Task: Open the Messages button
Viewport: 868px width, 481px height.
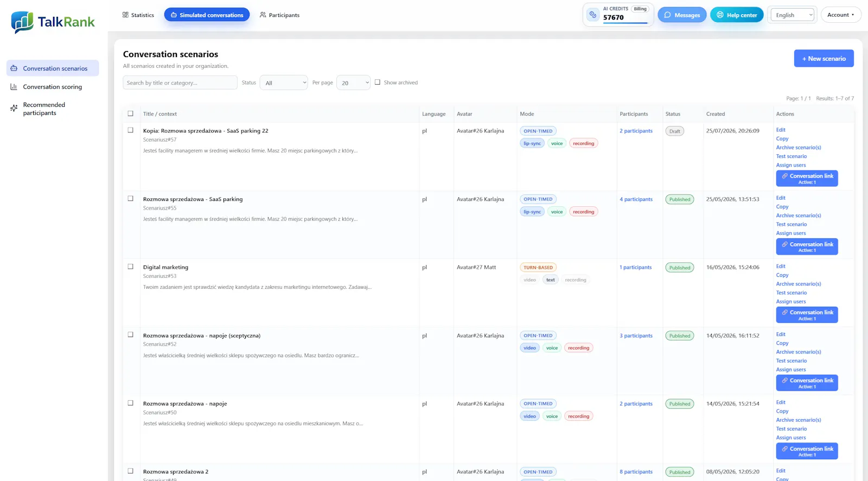Action: tap(682, 15)
